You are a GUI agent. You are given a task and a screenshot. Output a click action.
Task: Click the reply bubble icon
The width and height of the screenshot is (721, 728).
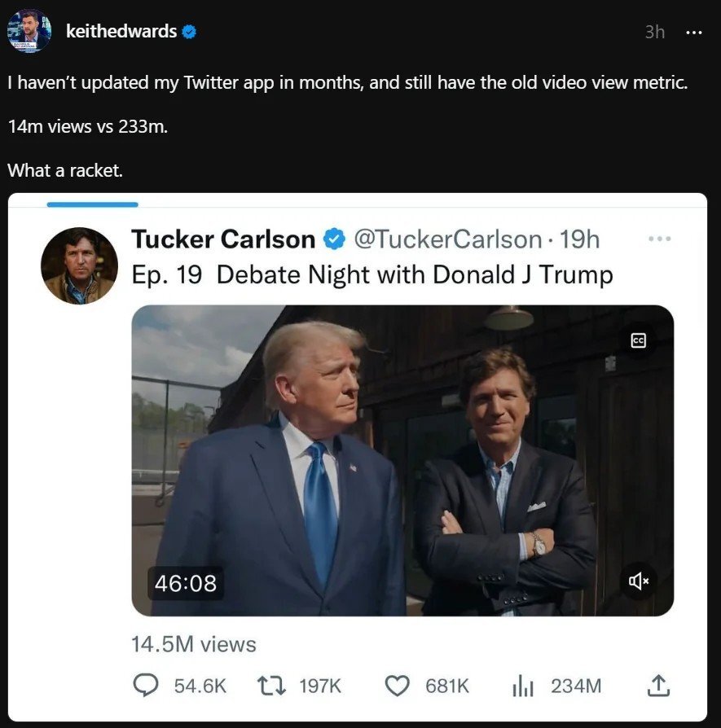pos(145,686)
